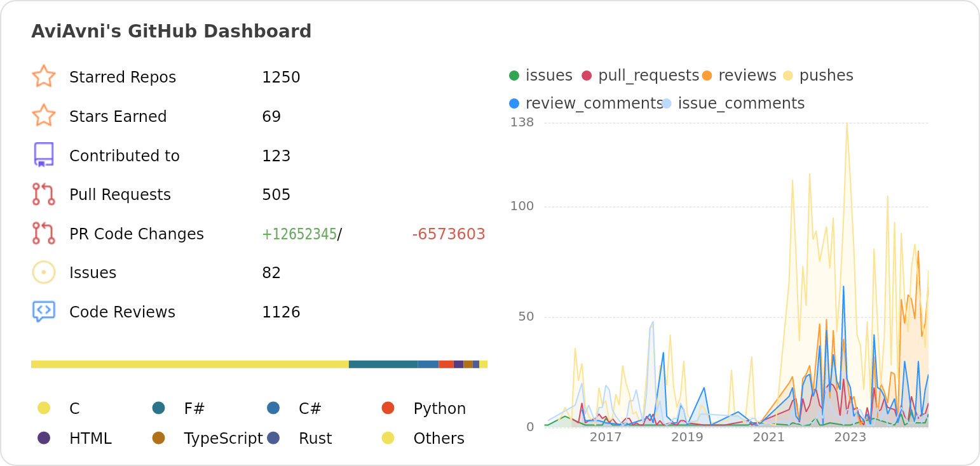Screen dimensions: 980x466
Task: Toggle the pull_requests legend dot
Action: [x=587, y=76]
